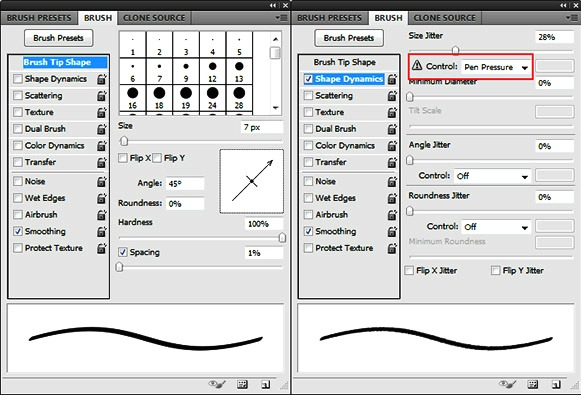Toggle Shape Dynamics lock in left panel
This screenshot has width=581, height=395.
pyautogui.click(x=102, y=79)
